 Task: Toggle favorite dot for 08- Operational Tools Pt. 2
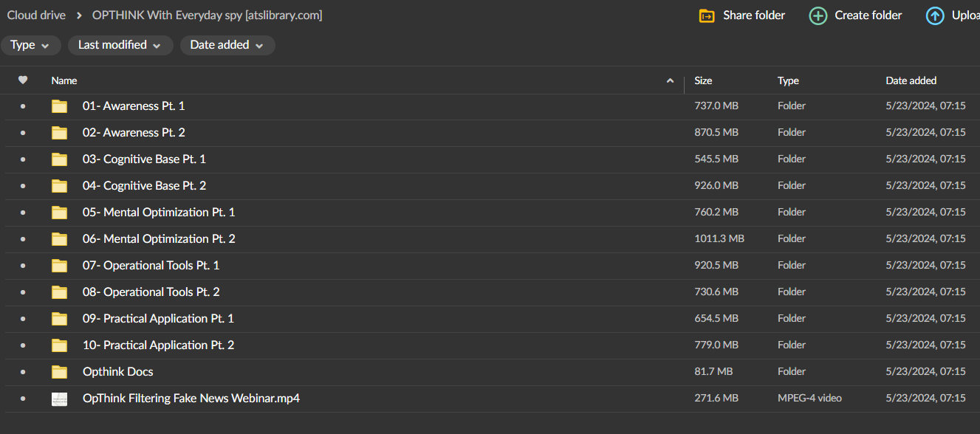click(x=23, y=292)
